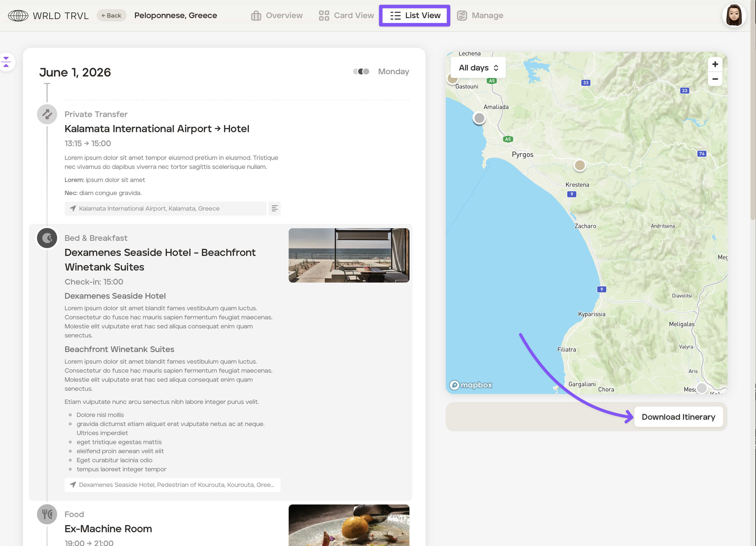The image size is (756, 546).
Task: Click the Bed & Breakfast moon icon
Action: click(x=47, y=238)
